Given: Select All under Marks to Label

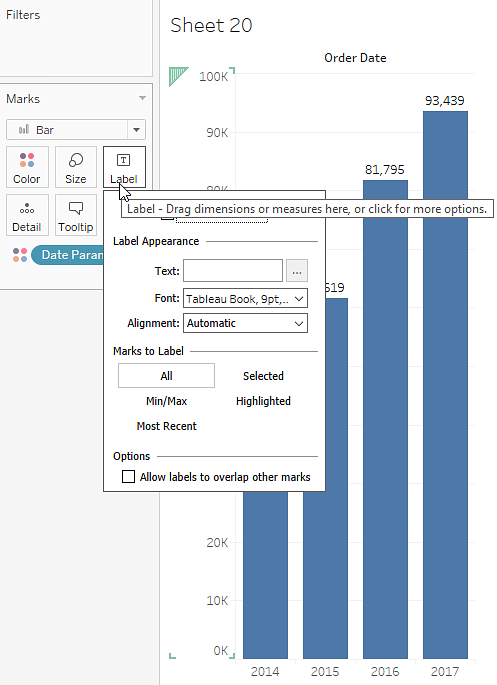Looking at the screenshot, I should coord(166,376).
